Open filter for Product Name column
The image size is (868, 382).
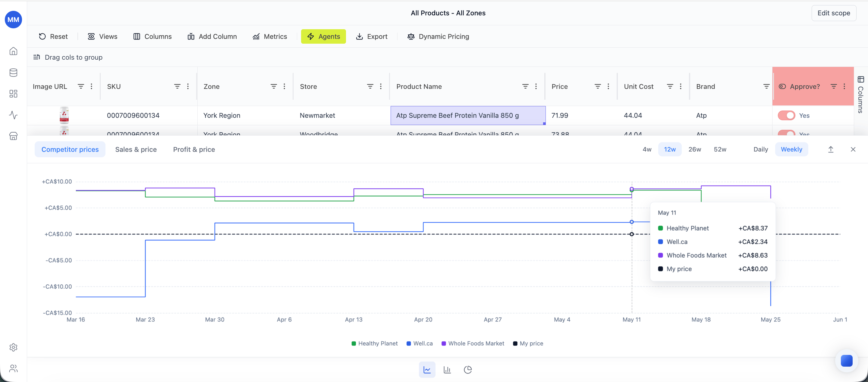pos(525,86)
